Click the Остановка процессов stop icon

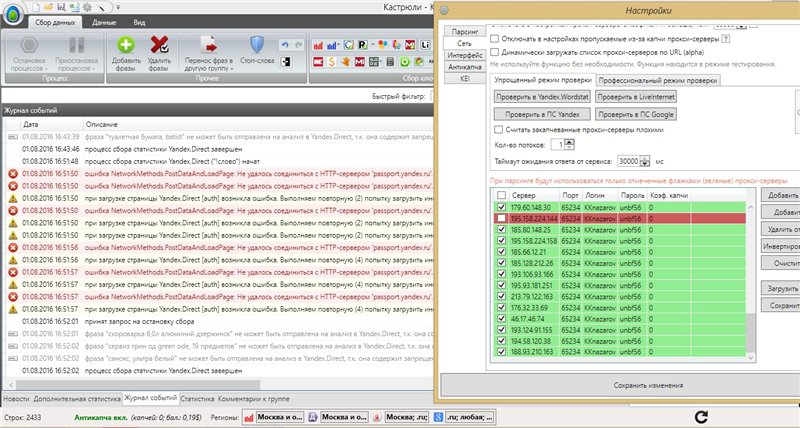pos(27,45)
